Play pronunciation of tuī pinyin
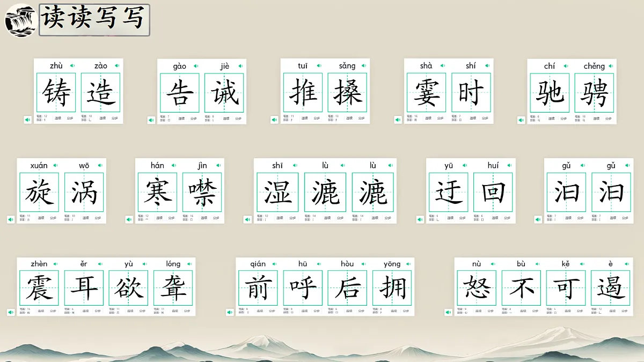The height and width of the screenshot is (362, 644). [319, 66]
